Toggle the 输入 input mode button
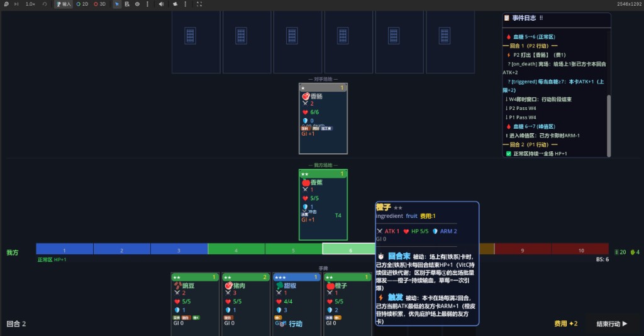Screen dimensions: 644x336 pos(64,4)
